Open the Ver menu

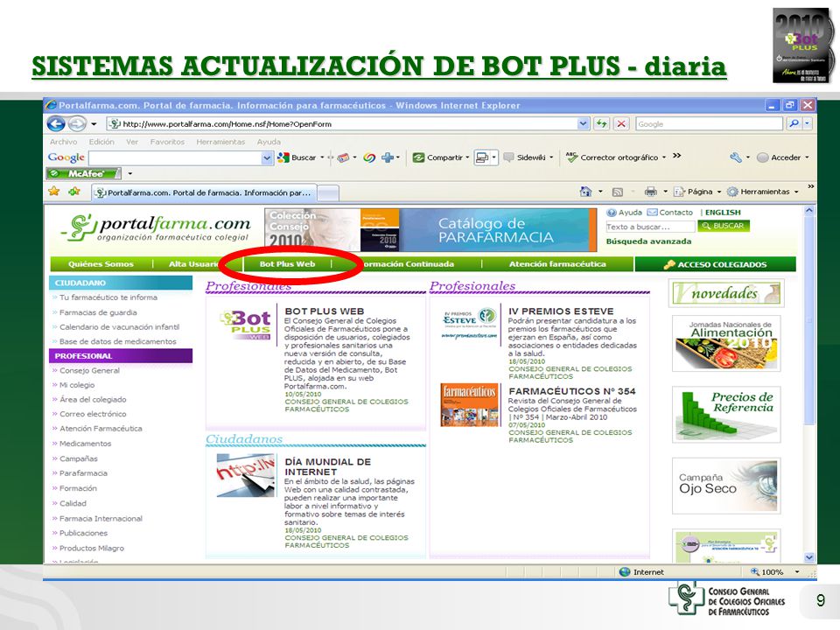(x=132, y=142)
